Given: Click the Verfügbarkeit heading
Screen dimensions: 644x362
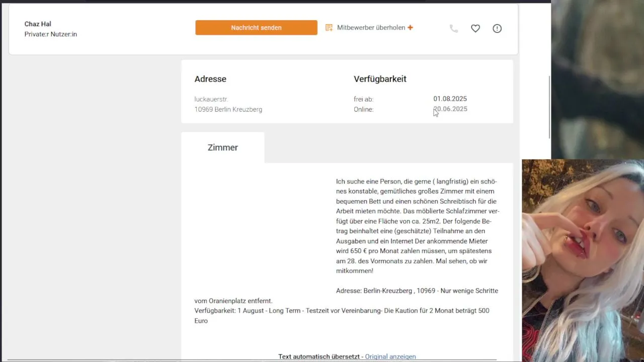Looking at the screenshot, I should pyautogui.click(x=380, y=79).
